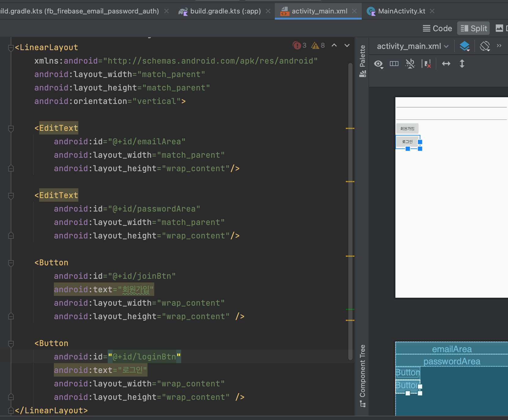The image size is (508, 420).
Task: Click the closing LinearLayout fold marker
Action: tap(11, 410)
